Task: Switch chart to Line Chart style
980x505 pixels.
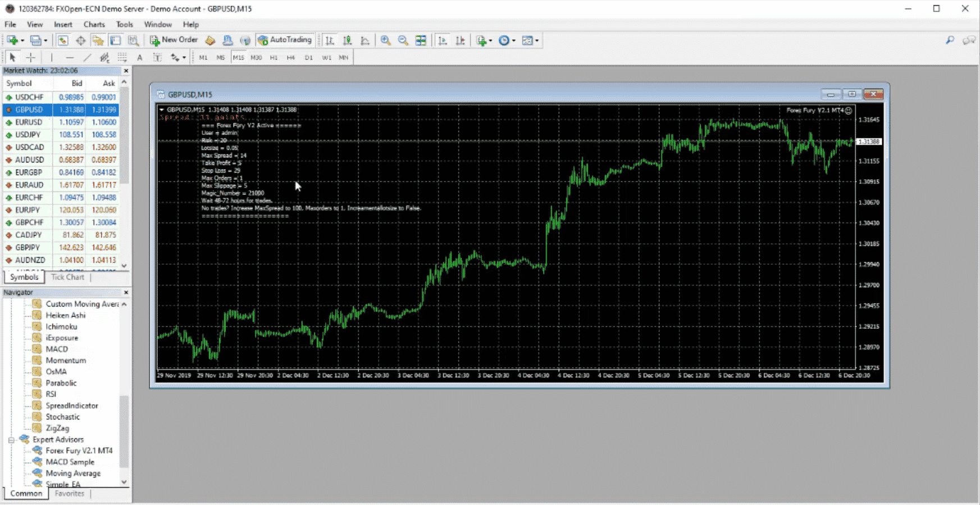Action: point(365,40)
